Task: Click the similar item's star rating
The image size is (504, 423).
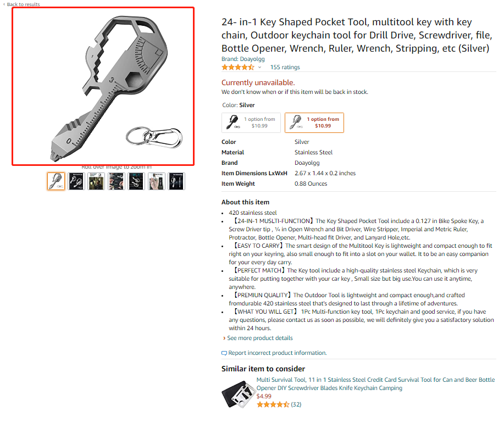Action: 273,405
